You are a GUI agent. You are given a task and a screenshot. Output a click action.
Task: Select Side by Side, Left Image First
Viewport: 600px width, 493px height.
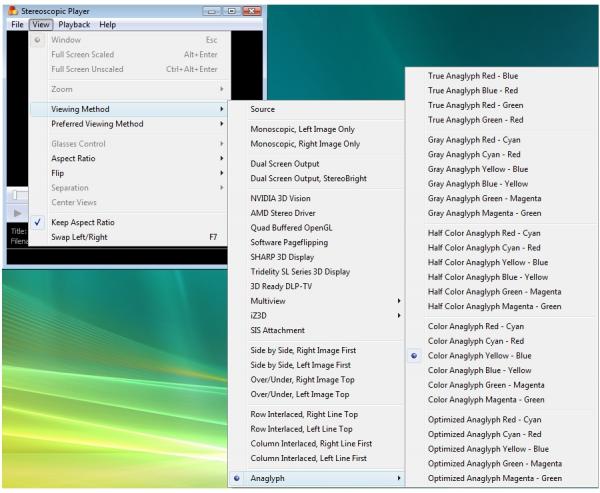(x=316, y=365)
